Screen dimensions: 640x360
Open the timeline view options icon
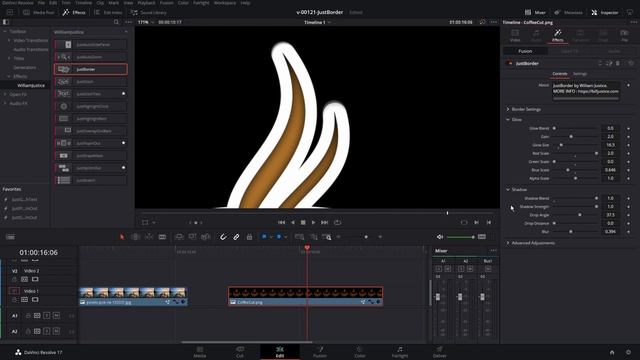10,237
